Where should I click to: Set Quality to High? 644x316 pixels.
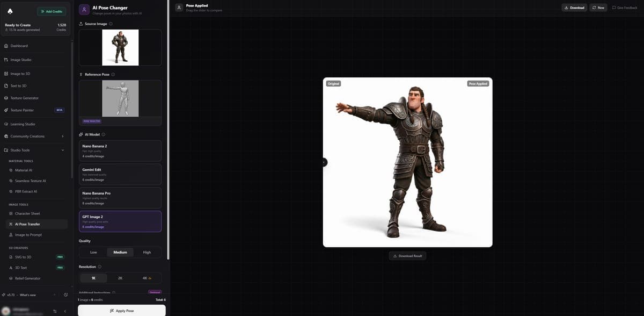pyautogui.click(x=147, y=252)
